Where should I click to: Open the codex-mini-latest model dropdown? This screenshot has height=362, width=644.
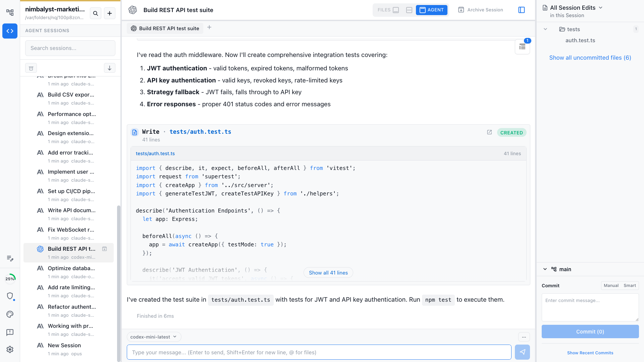click(154, 337)
